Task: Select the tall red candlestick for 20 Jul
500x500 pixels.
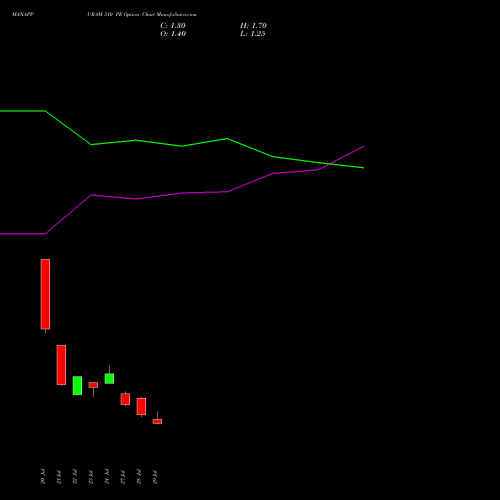Action: coord(45,294)
